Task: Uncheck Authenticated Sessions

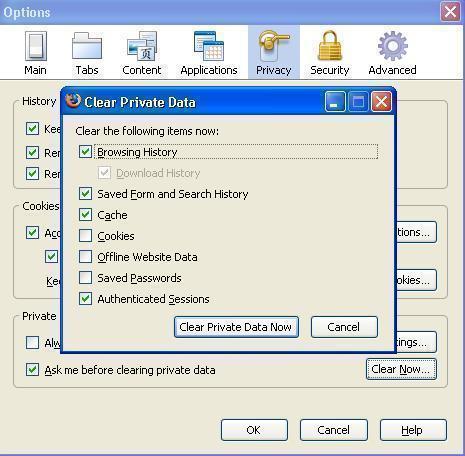Action: pyautogui.click(x=85, y=299)
